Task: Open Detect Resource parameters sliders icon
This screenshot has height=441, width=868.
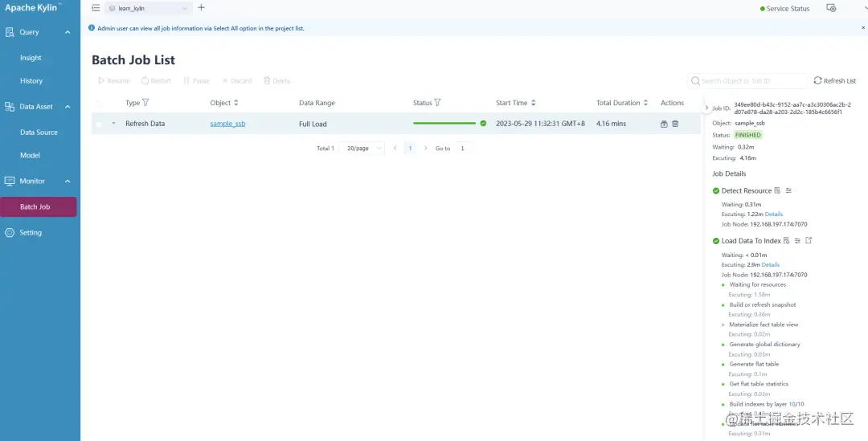Action: coord(789,190)
